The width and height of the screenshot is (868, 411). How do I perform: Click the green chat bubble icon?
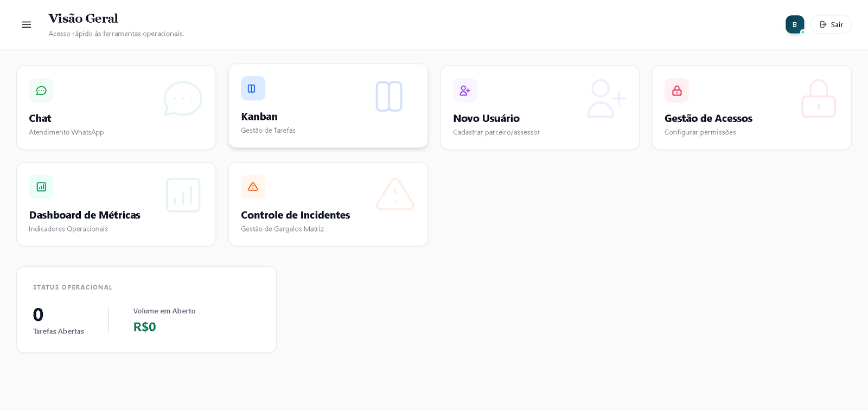point(41,91)
